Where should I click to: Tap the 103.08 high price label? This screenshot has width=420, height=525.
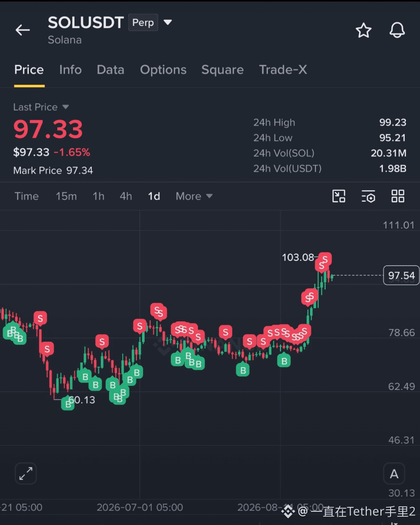298,257
